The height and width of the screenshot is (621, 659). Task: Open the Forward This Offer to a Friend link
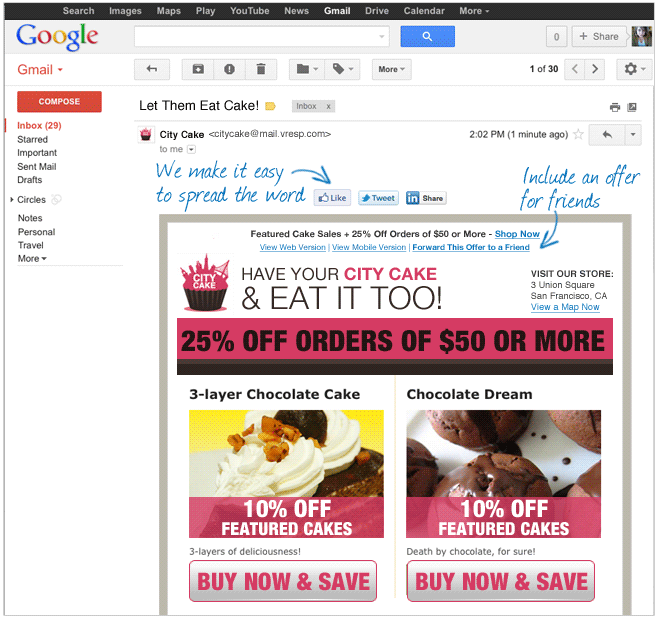[471, 247]
